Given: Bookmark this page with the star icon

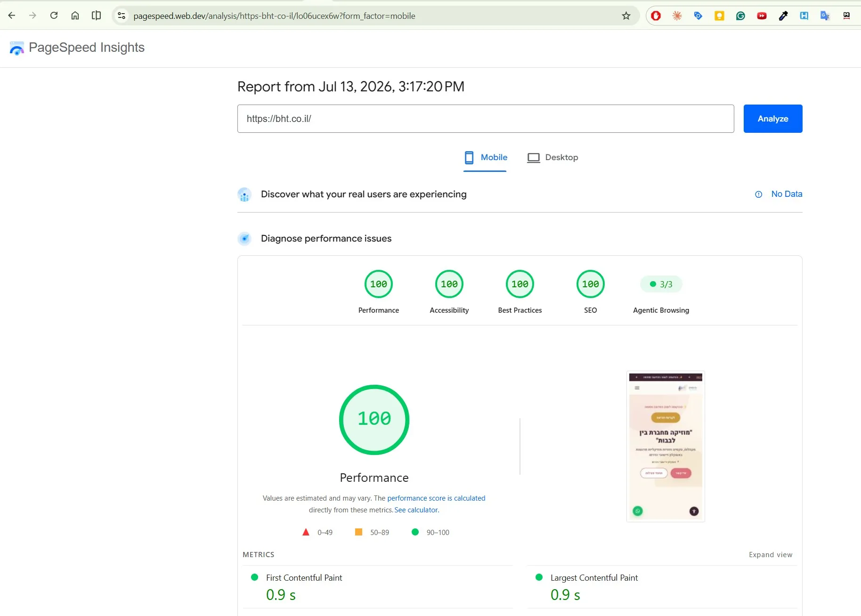Looking at the screenshot, I should pos(626,16).
